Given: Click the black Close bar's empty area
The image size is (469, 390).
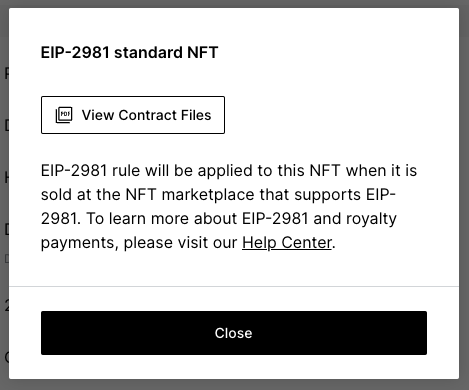Looking at the screenshot, I should (x=117, y=333).
